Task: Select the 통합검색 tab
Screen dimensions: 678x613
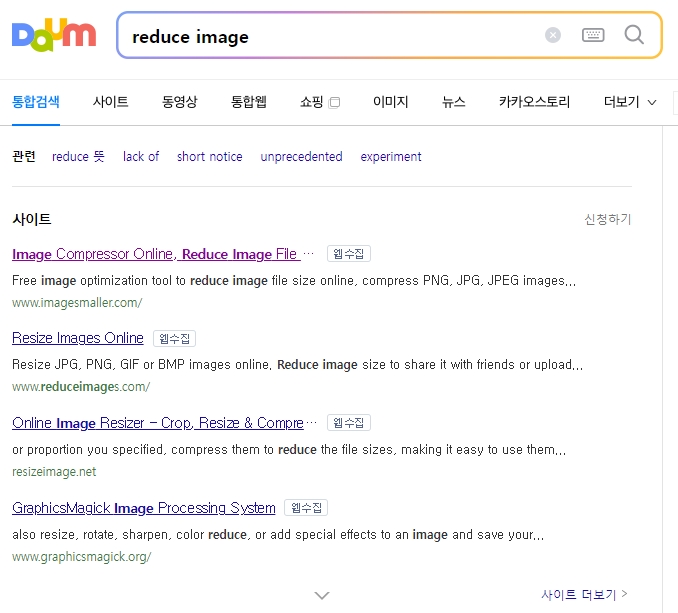Action: (x=36, y=102)
